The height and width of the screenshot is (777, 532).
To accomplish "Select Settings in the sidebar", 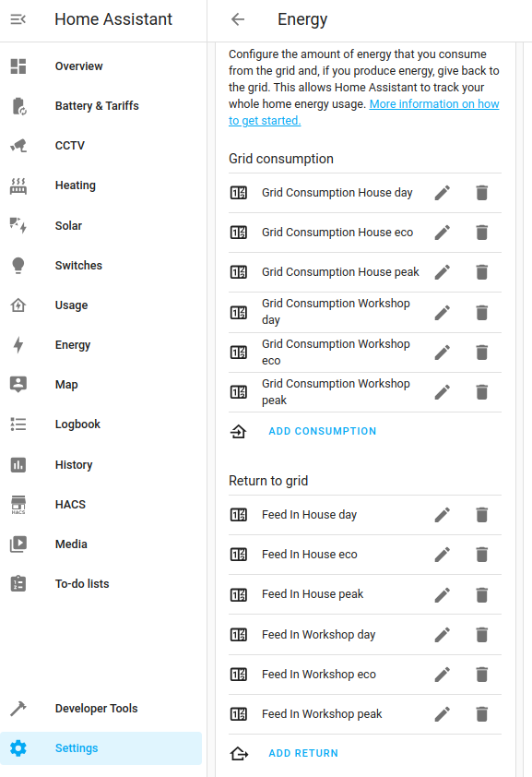I will (x=100, y=748).
